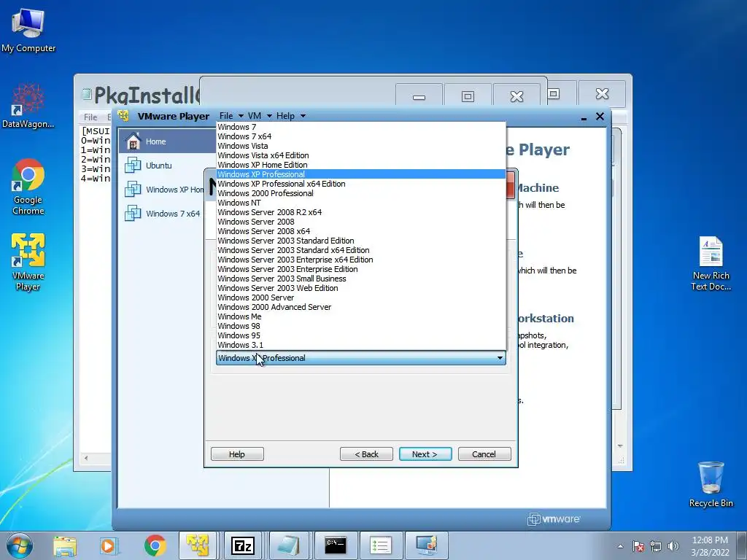Open the 7-Zip taskbar button
This screenshot has height=560, width=747.
tap(242, 545)
